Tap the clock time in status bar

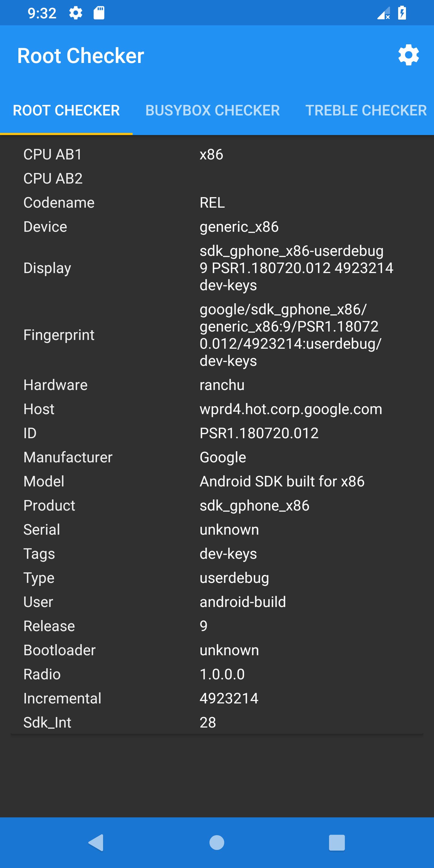42,13
